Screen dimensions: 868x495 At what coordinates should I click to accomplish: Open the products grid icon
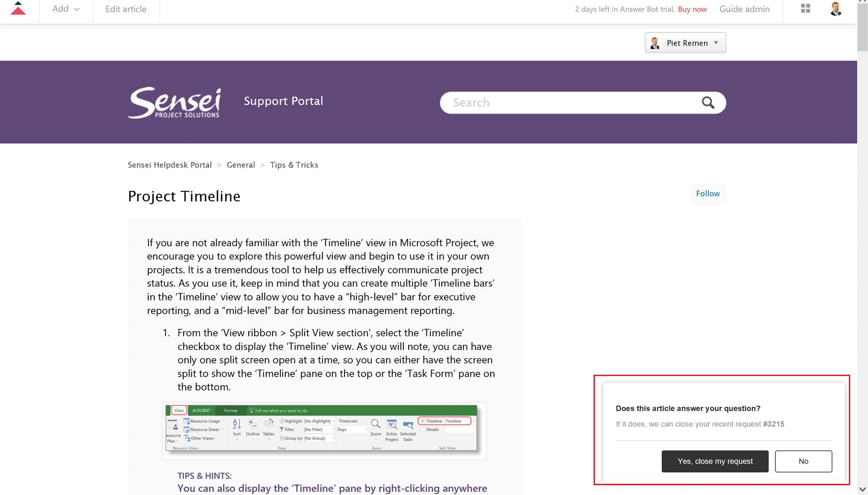point(805,9)
